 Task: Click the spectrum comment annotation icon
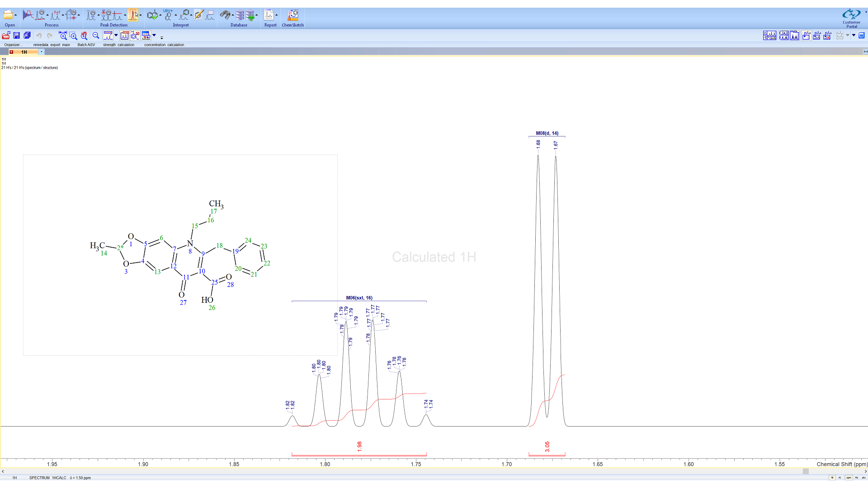(x=210, y=15)
